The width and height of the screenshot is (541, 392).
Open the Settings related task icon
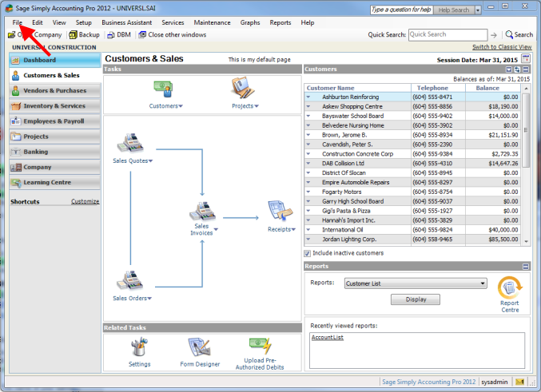tap(139, 346)
